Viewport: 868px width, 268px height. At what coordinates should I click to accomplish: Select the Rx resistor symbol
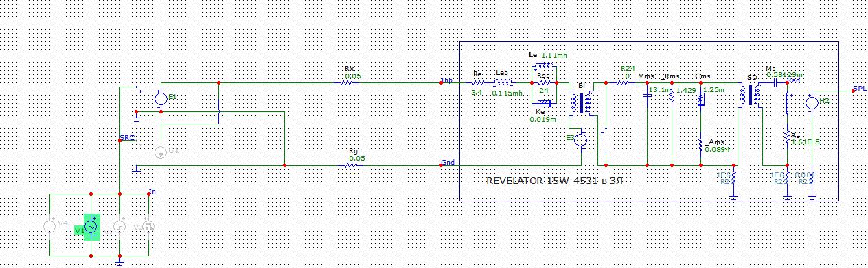click(x=348, y=82)
